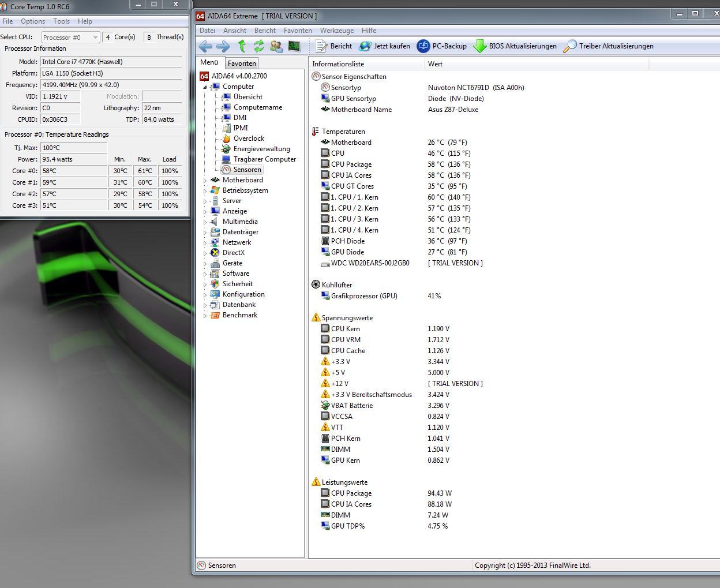Expand the Betriebssystem tree node
The width and height of the screenshot is (720, 588).
pyautogui.click(x=205, y=190)
